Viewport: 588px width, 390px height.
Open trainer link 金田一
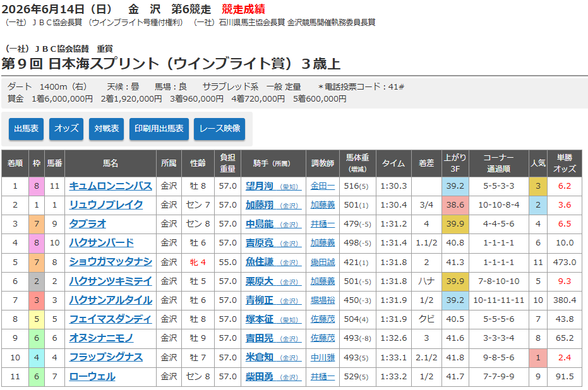point(323,186)
